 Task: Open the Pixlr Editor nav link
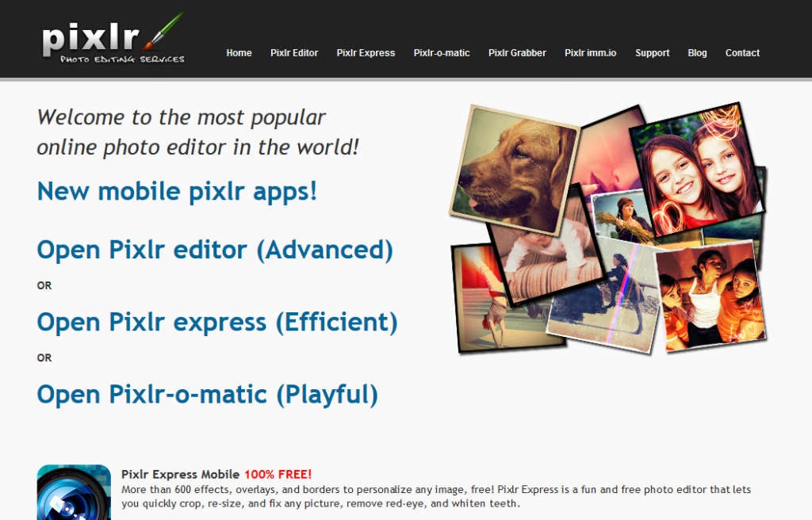tap(294, 53)
